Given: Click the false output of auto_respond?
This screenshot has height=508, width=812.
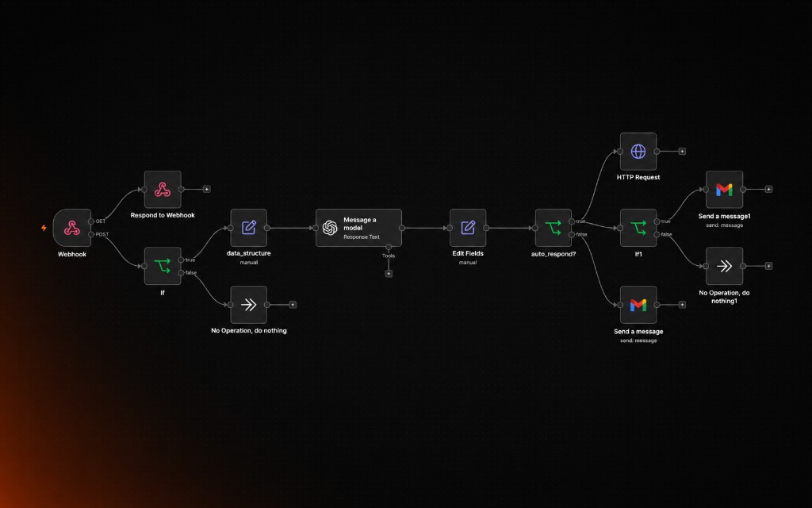Looking at the screenshot, I should [x=572, y=234].
